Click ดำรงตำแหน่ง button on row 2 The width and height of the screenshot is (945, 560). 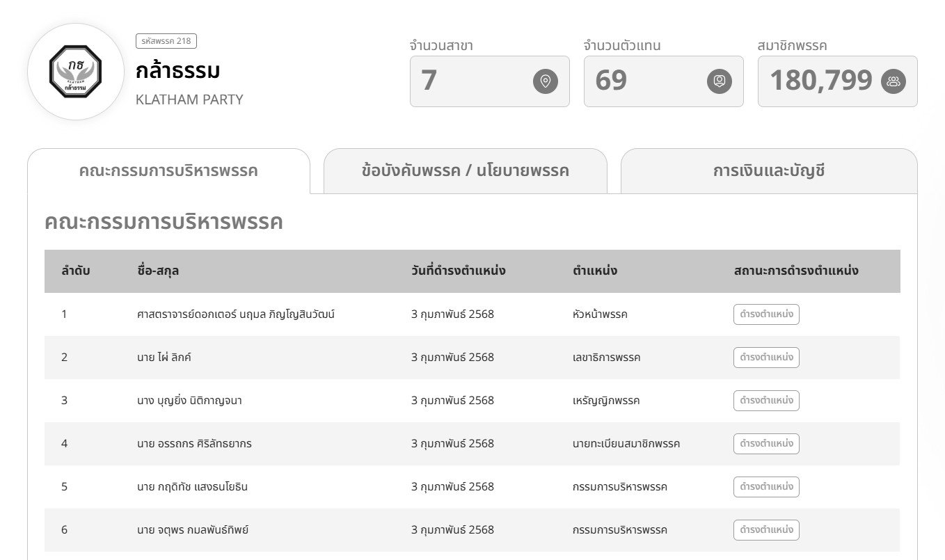766,357
